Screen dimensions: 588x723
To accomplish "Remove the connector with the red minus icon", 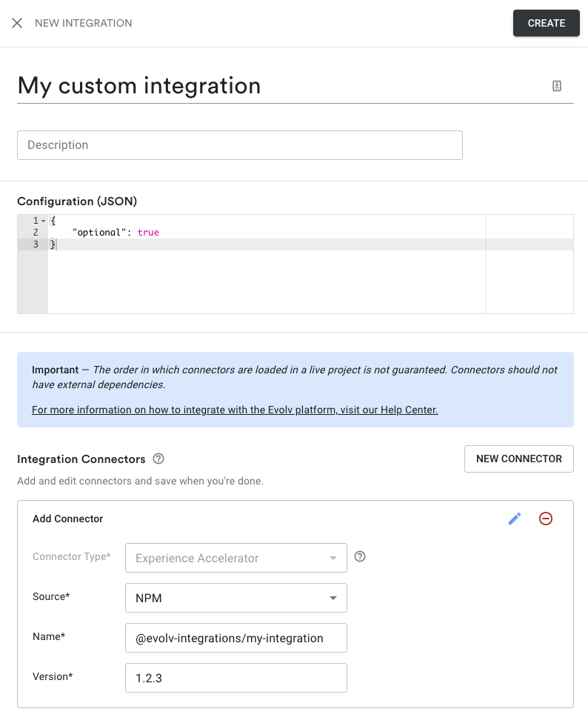I will 546,519.
